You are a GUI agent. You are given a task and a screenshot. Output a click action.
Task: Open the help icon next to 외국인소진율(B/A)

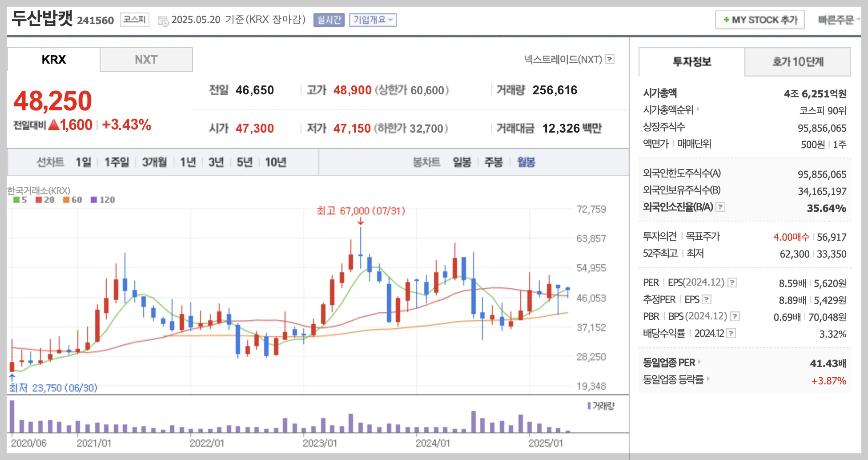pyautogui.click(x=721, y=207)
